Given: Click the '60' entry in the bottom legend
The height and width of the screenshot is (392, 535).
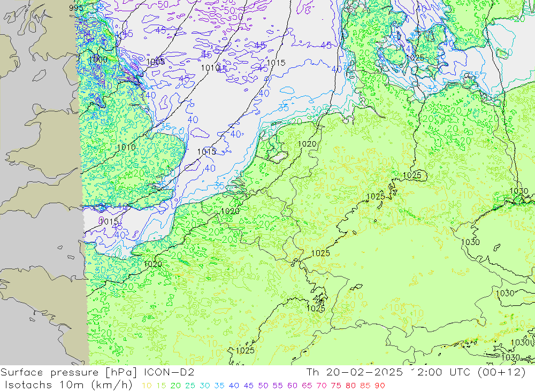Looking at the screenshot, I should pos(293,386).
